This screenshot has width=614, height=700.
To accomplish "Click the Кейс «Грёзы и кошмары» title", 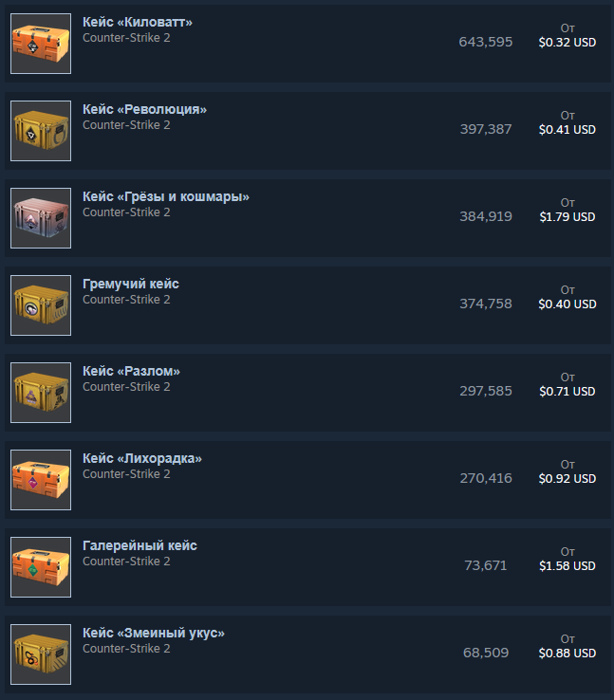I will (x=166, y=197).
